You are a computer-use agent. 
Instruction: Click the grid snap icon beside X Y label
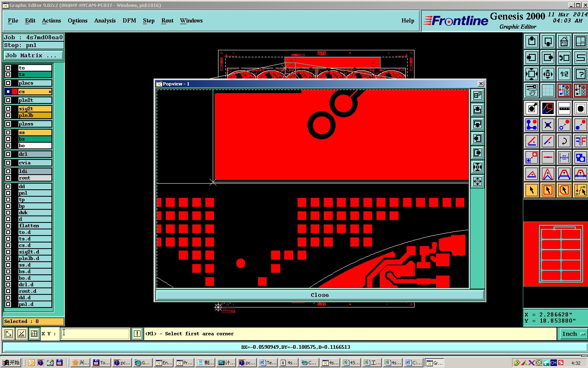click(34, 334)
